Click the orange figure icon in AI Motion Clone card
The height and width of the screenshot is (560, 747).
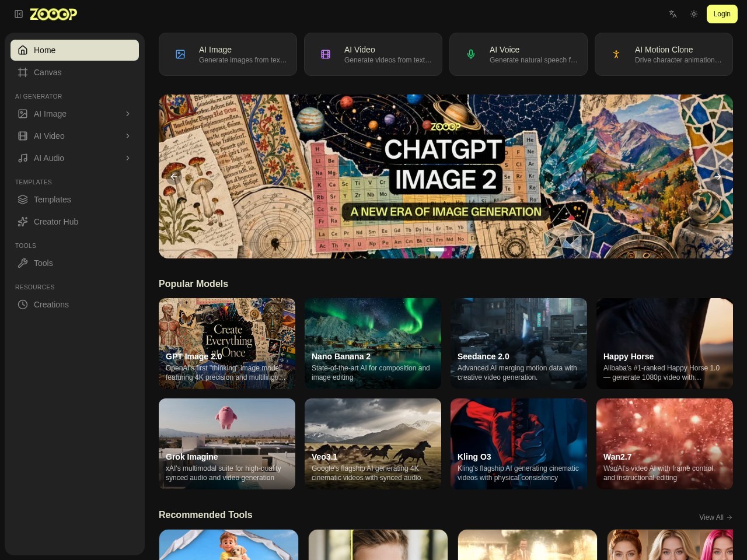tap(616, 54)
